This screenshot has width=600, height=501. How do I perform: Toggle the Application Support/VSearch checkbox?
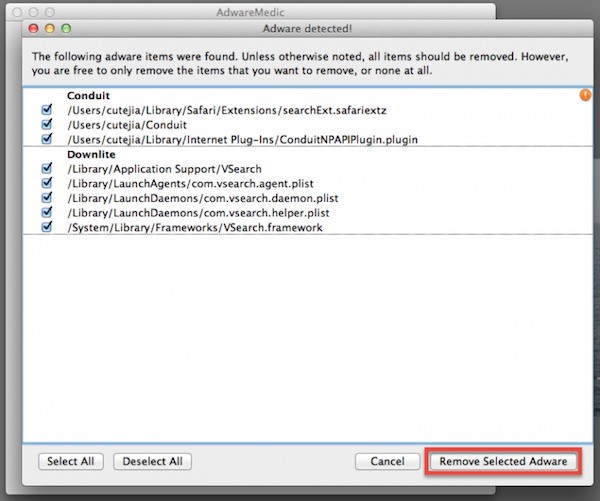pos(46,170)
